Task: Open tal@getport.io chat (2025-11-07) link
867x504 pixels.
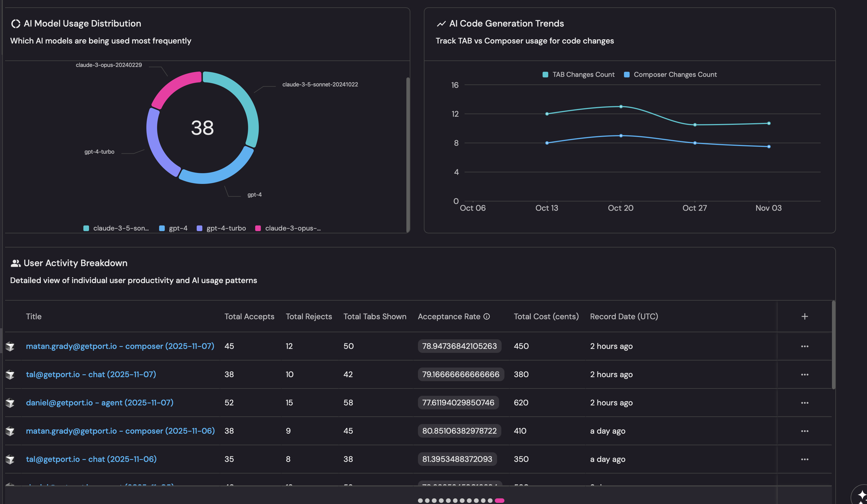Action: coord(91,374)
